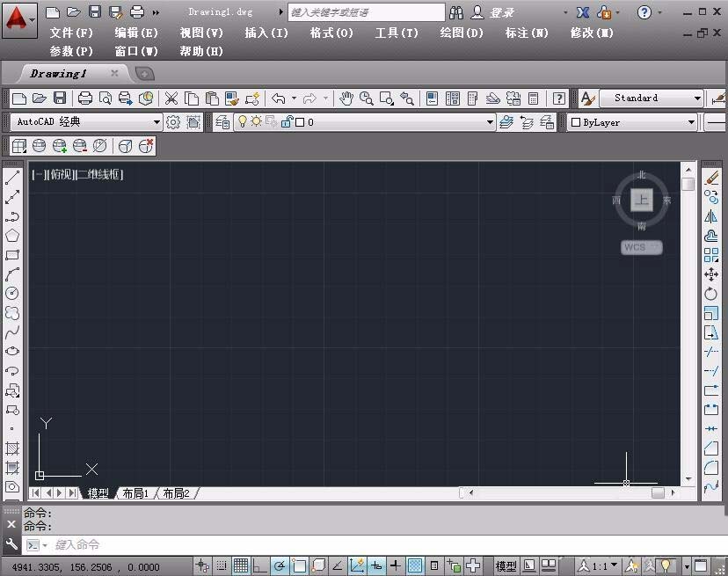Open the 视图(V) menu
The image size is (728, 576).
[x=201, y=33]
